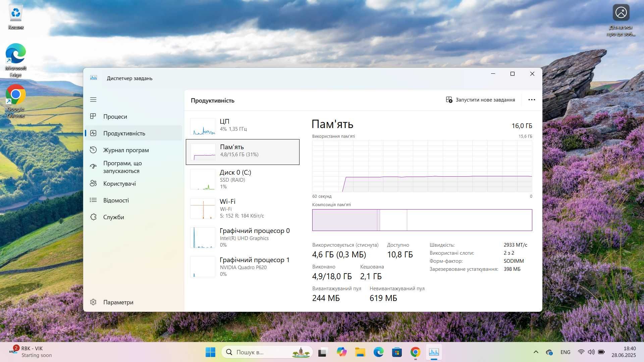Open the Служби page
Image resolution: width=644 pixels, height=362 pixels.
(x=133, y=217)
